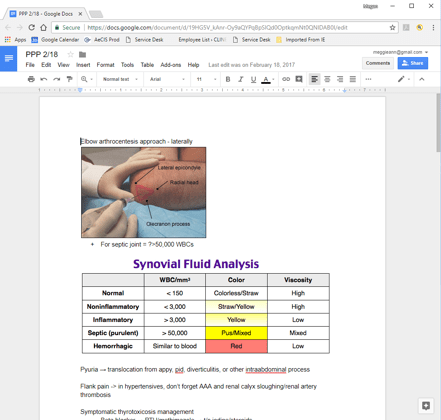The width and height of the screenshot is (441, 420).
Task: Click the document title PPP 2/18
Action: pos(42,54)
